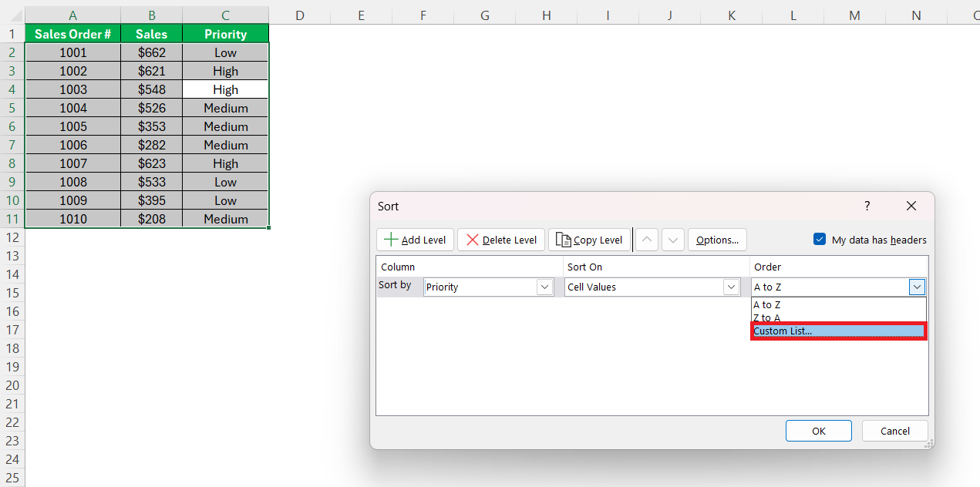The image size is (980, 487).
Task: Select the Sales header cell
Action: [152, 34]
